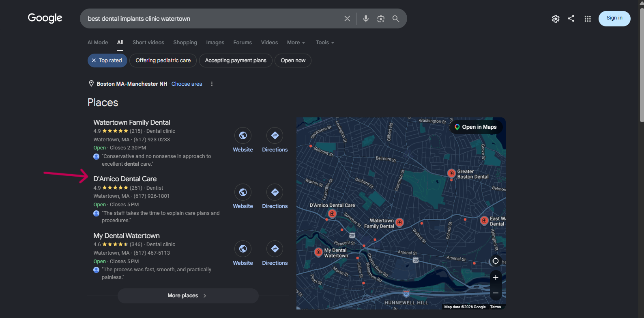This screenshot has height=318, width=644.
Task: Get directions to Watertown Family Dental
Action: [x=275, y=136]
